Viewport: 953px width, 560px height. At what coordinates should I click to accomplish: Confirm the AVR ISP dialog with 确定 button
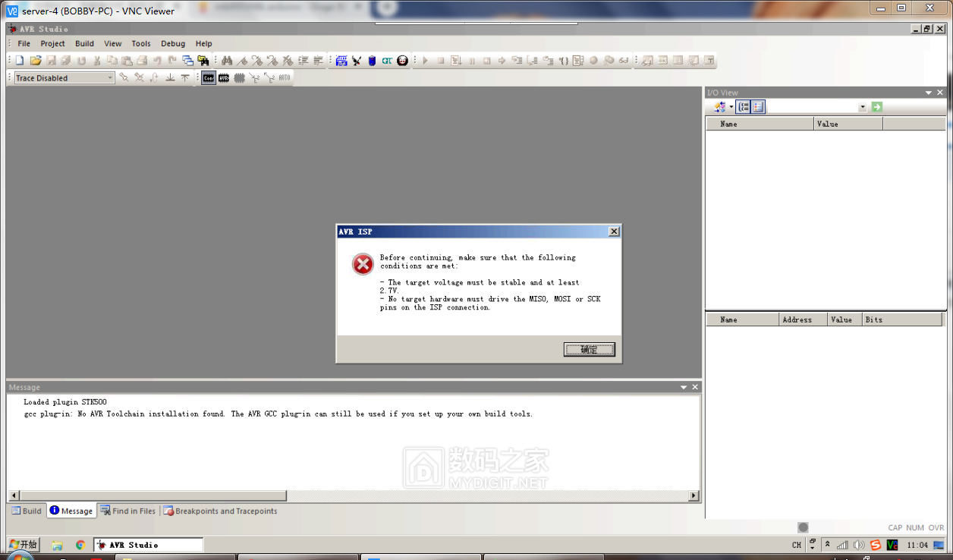[590, 349]
